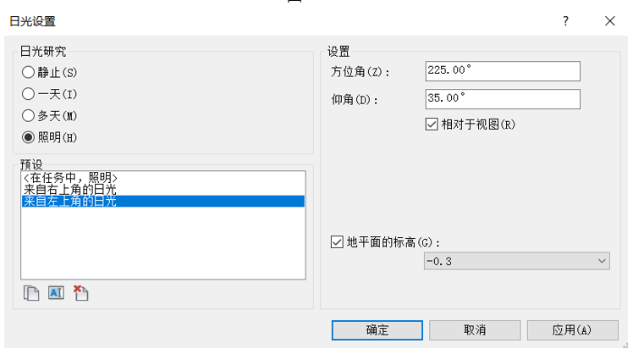
Task: Click the 仰角(D) input field
Action: point(502,98)
